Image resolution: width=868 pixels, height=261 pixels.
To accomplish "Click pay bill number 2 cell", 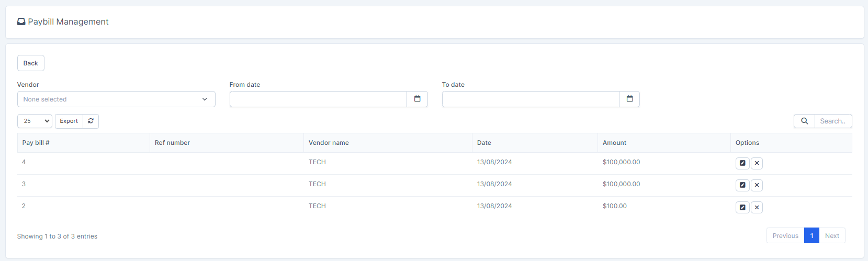I will tap(84, 207).
